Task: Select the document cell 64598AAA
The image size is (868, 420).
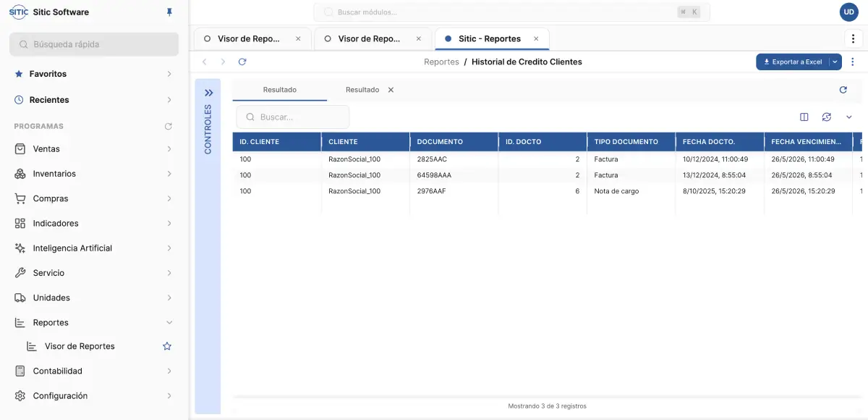Action: tap(454, 175)
